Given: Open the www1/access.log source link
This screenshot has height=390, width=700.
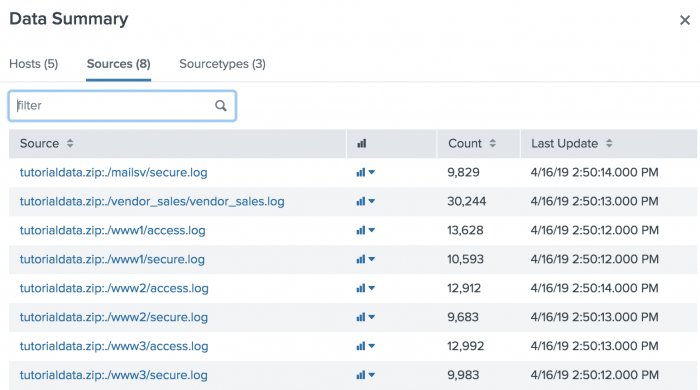Looking at the screenshot, I should coord(112,230).
